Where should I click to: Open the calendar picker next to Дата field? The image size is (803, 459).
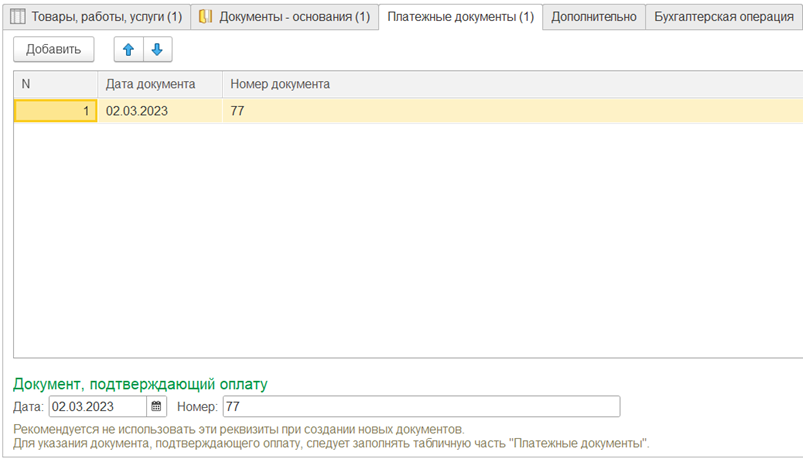[x=156, y=406]
